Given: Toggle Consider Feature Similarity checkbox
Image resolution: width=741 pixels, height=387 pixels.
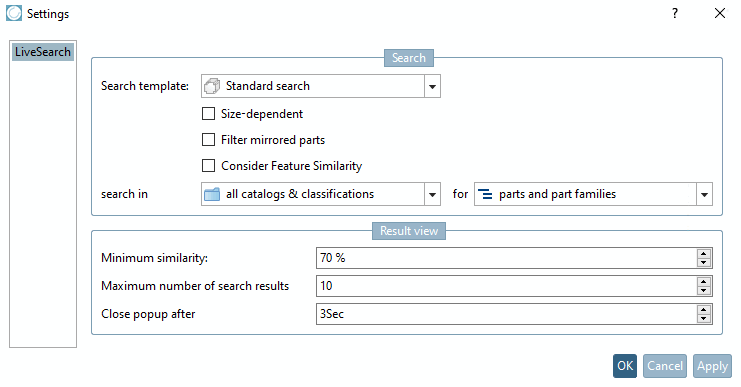Looking at the screenshot, I should click(208, 166).
